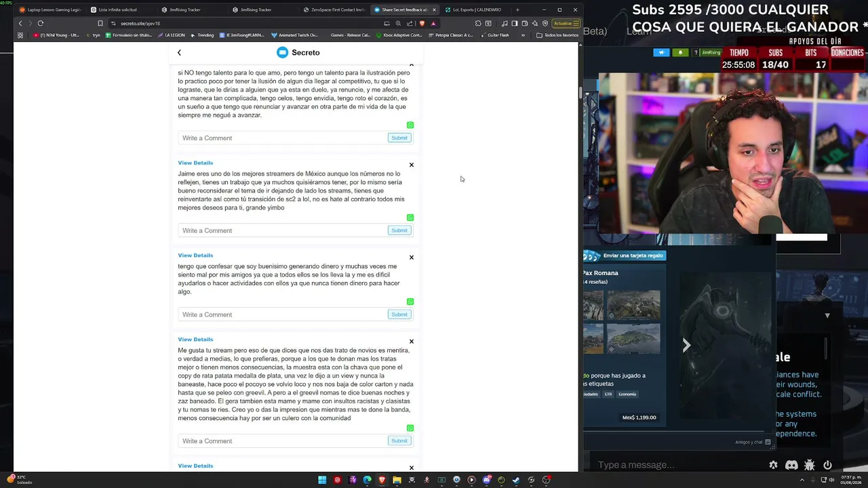Image resolution: width=868 pixels, height=488 pixels.
Task: Share the 'tengo que confesar' message on WhatsApp
Action: click(410, 302)
